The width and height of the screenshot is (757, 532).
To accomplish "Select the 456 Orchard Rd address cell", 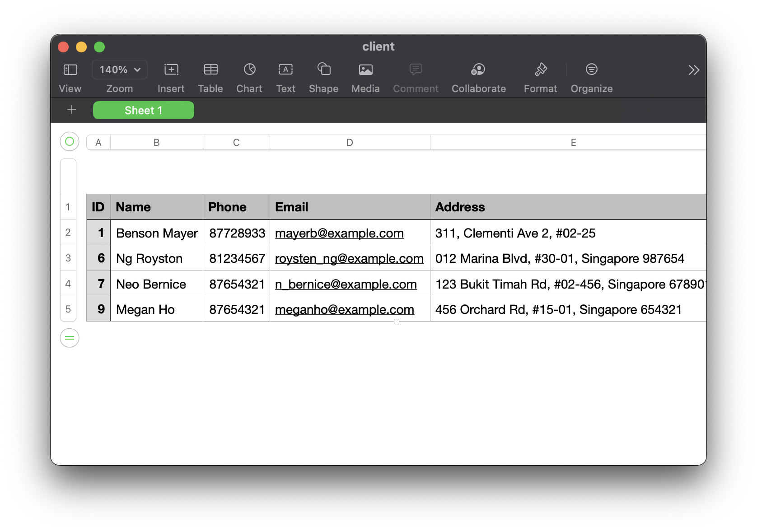I will tap(568, 309).
